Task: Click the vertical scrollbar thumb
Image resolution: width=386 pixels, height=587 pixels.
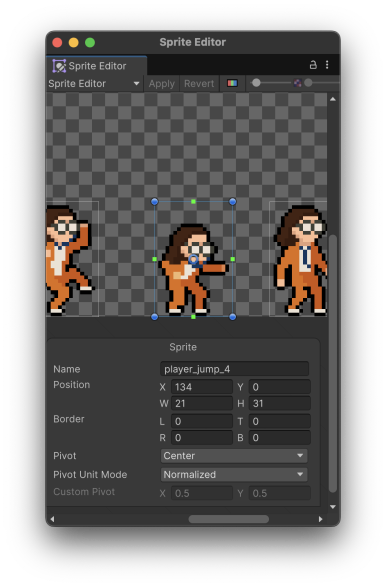Action: pyautogui.click(x=333, y=363)
